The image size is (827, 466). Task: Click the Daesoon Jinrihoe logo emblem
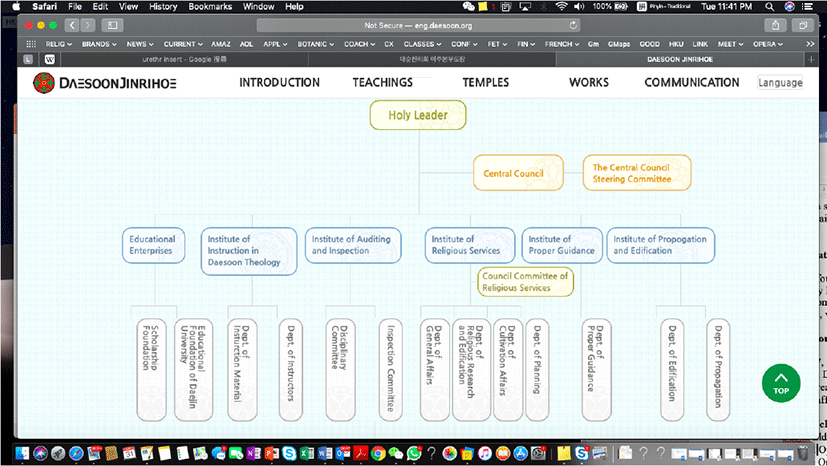click(44, 83)
